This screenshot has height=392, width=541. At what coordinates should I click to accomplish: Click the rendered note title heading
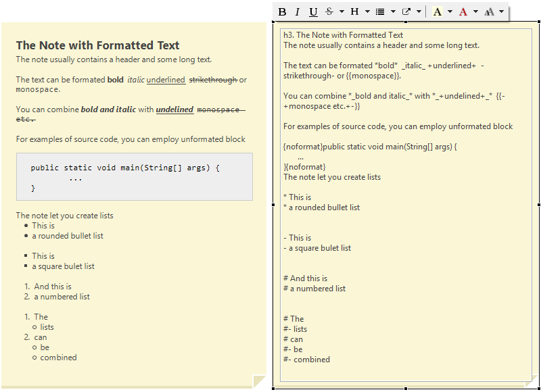(97, 45)
